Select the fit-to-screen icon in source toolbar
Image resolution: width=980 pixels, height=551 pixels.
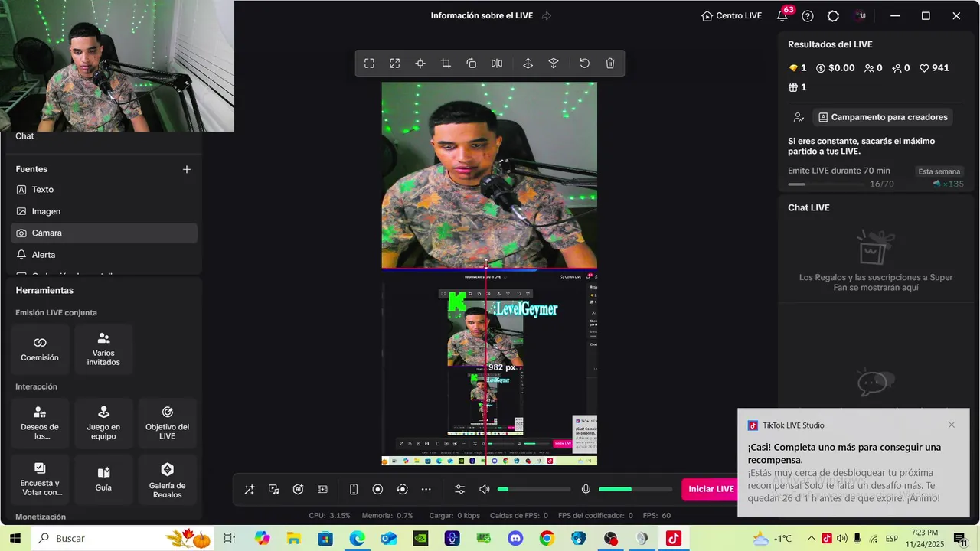click(369, 64)
